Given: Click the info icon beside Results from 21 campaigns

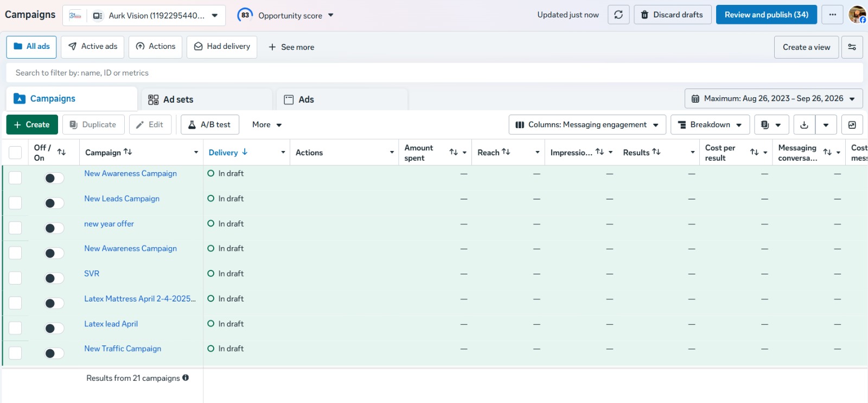Looking at the screenshot, I should 186,378.
